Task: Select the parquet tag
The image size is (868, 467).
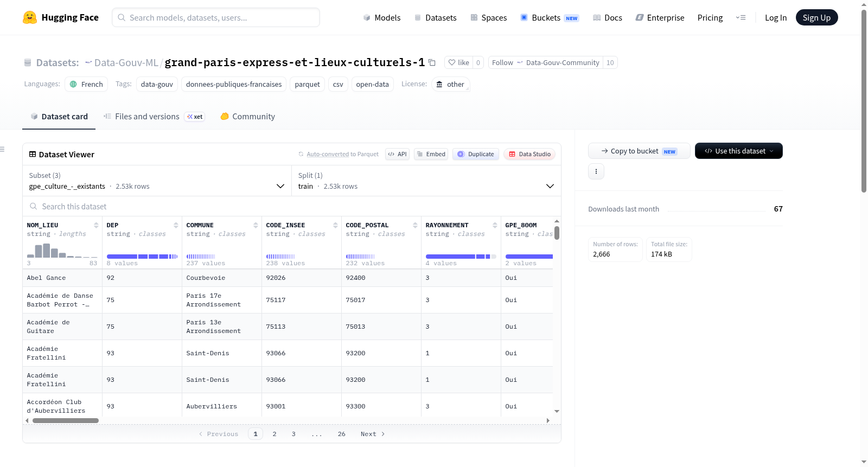Action: pos(308,84)
